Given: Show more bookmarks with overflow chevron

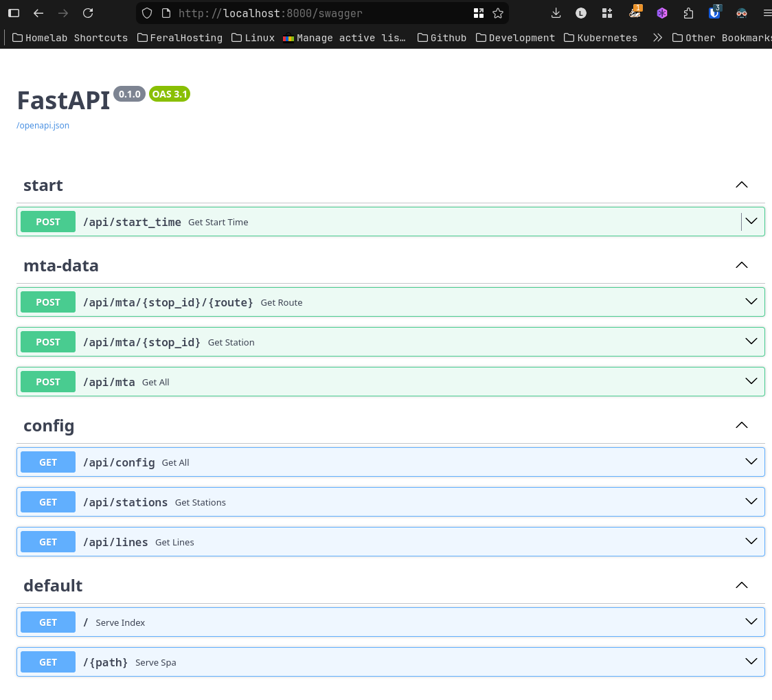Looking at the screenshot, I should pos(657,38).
